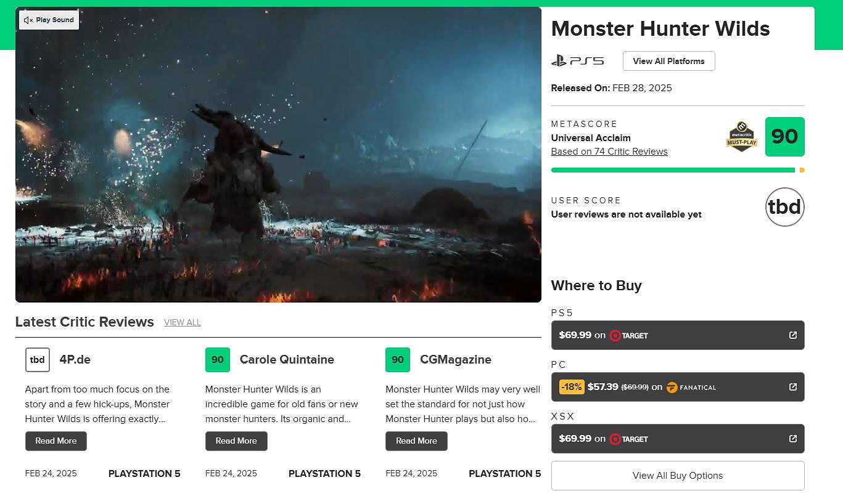Click the green Metascore distribution bar

[672, 170]
